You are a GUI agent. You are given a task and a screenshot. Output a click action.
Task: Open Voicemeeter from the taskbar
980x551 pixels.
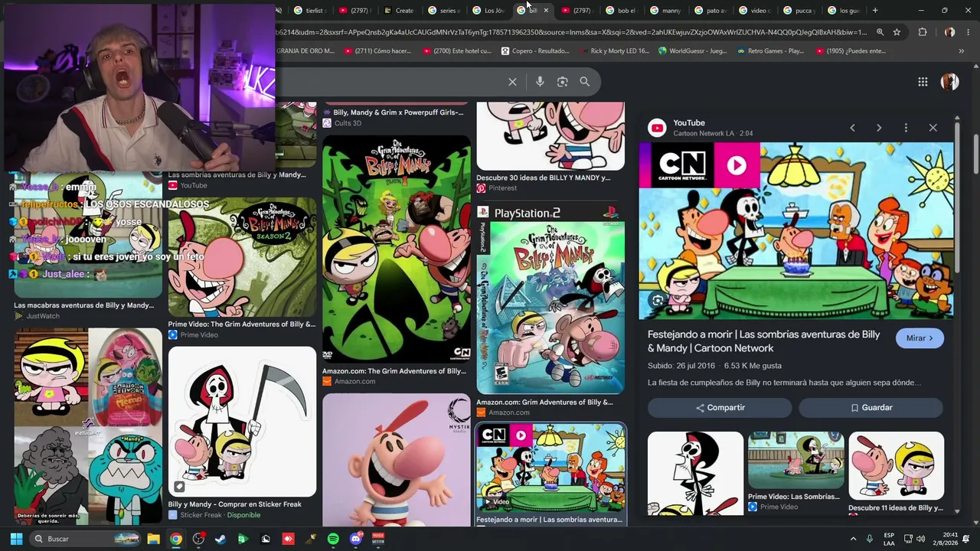[377, 539]
